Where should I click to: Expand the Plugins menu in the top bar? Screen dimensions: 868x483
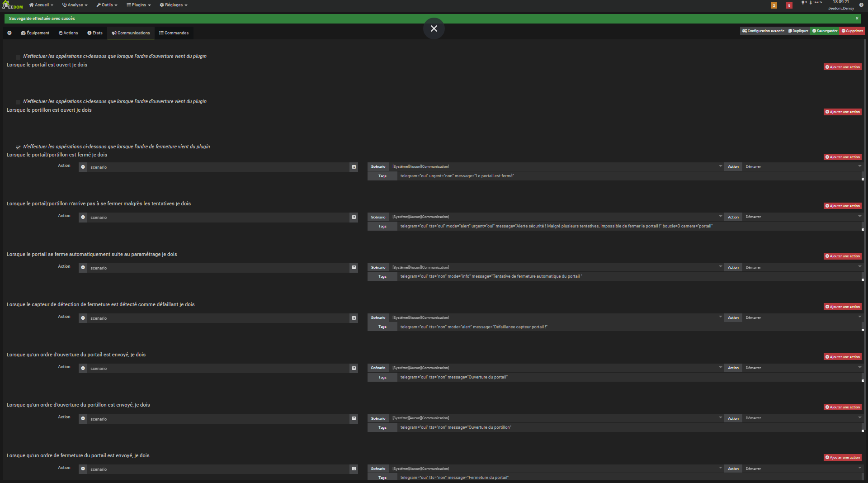point(138,5)
